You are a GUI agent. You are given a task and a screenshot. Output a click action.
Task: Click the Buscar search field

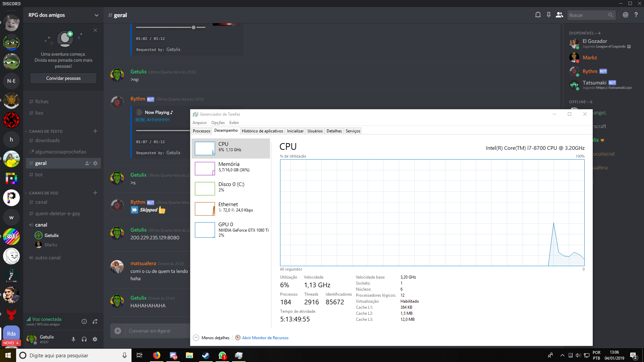pos(592,15)
